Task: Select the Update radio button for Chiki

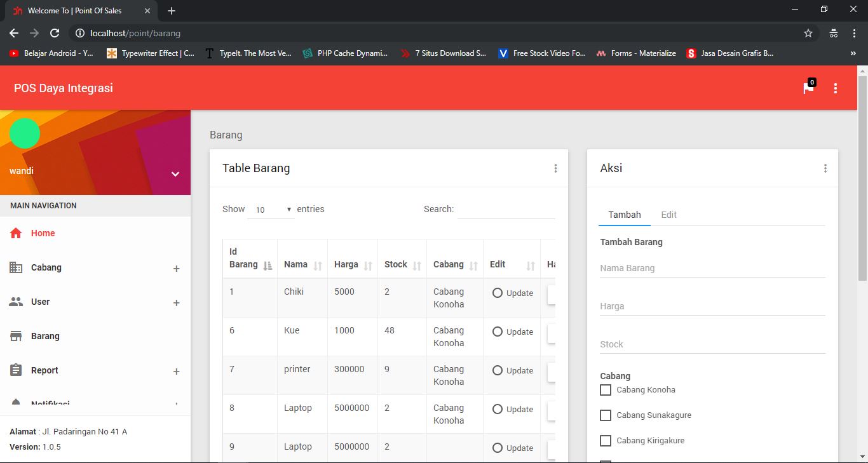Action: [497, 293]
